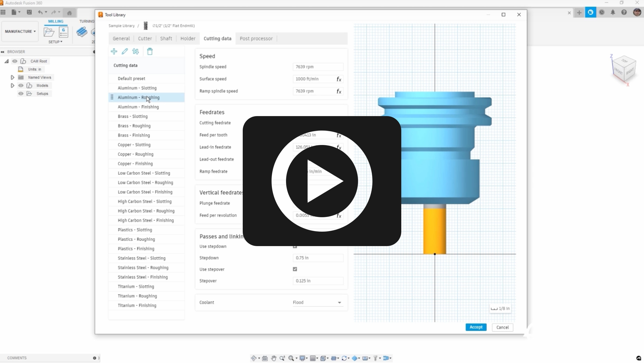Click the ViewCube in the canvas

[x=624, y=68]
